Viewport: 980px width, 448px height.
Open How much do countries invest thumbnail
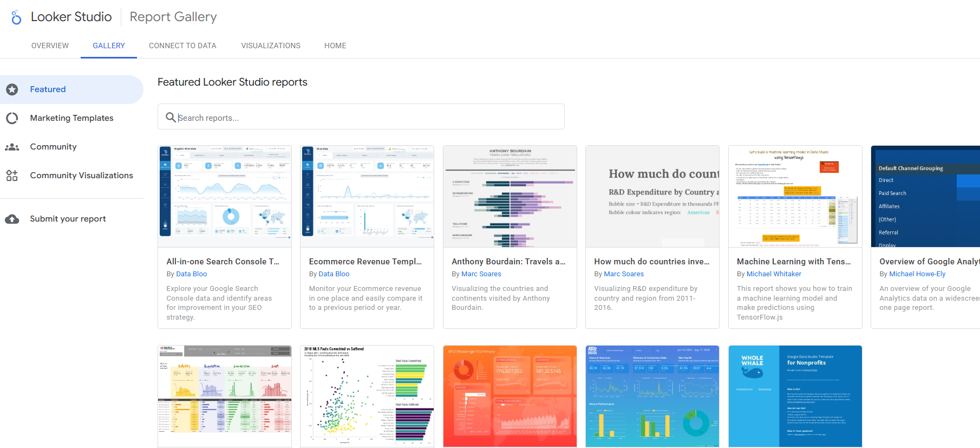click(652, 197)
